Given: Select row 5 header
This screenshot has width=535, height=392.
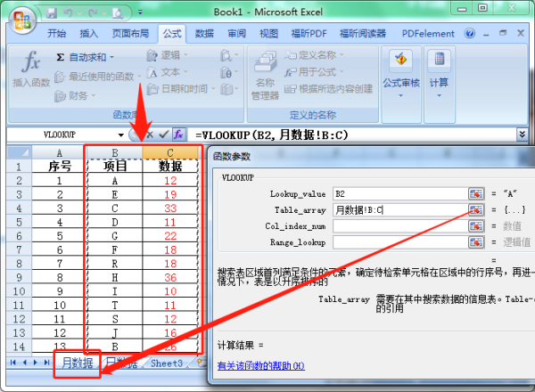Looking at the screenshot, I should tap(19, 222).
